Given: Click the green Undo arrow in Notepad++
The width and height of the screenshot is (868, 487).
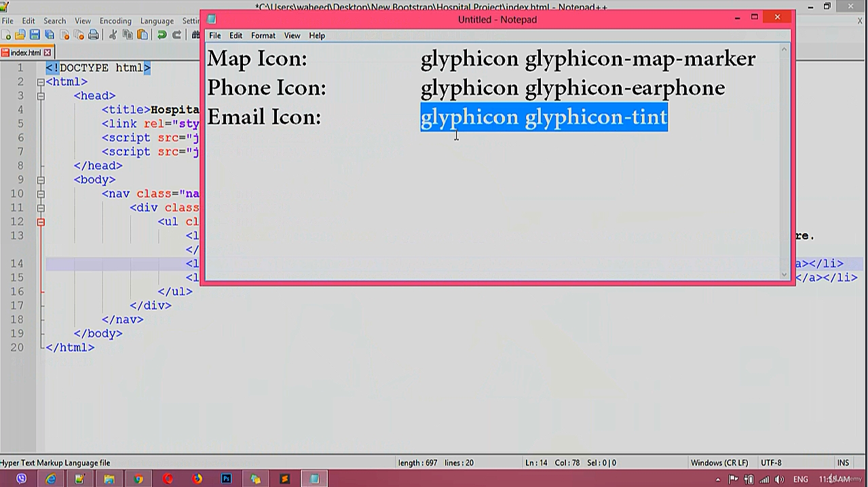Looking at the screenshot, I should click(162, 35).
